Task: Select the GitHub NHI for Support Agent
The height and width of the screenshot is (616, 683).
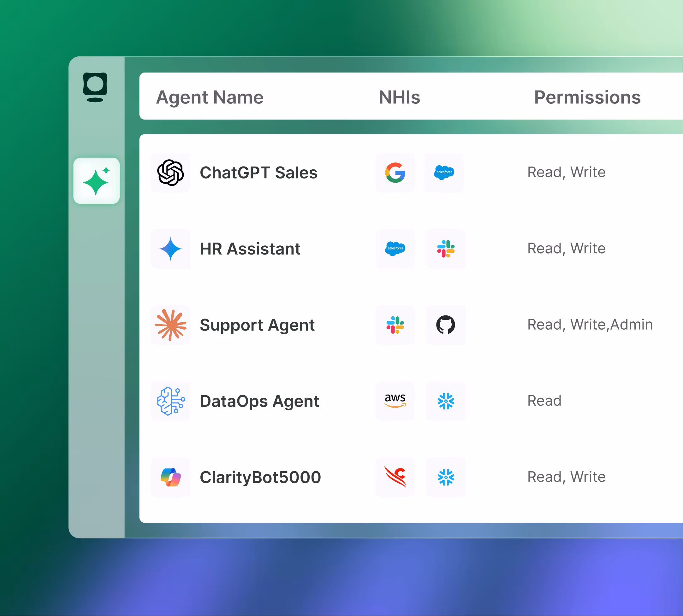Action: click(x=446, y=325)
